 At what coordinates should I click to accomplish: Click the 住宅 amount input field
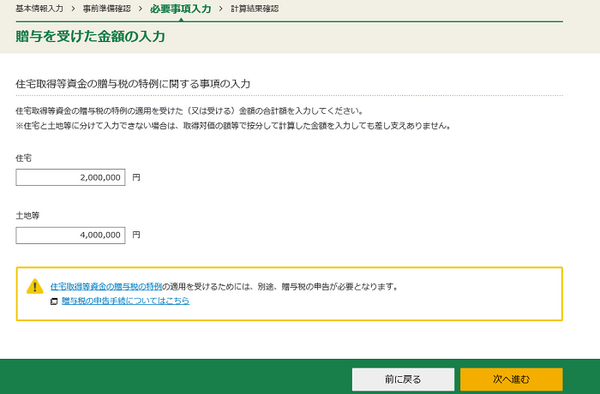click(70, 177)
